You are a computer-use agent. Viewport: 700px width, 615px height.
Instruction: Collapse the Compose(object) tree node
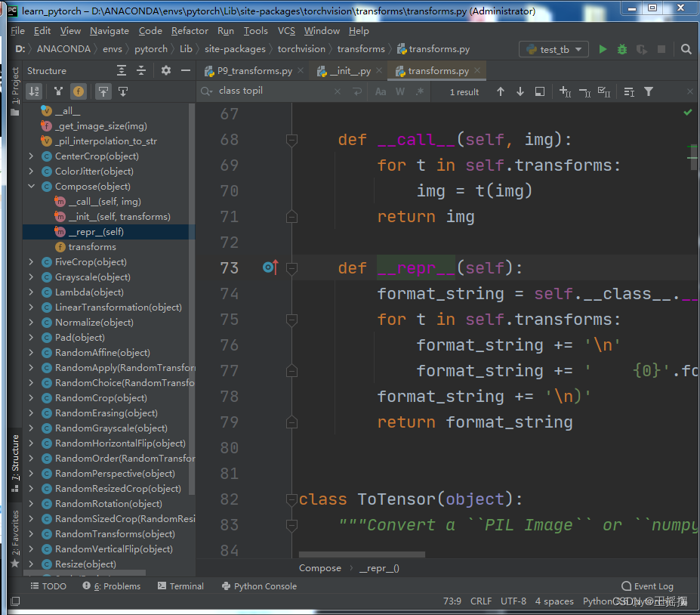[x=31, y=187]
